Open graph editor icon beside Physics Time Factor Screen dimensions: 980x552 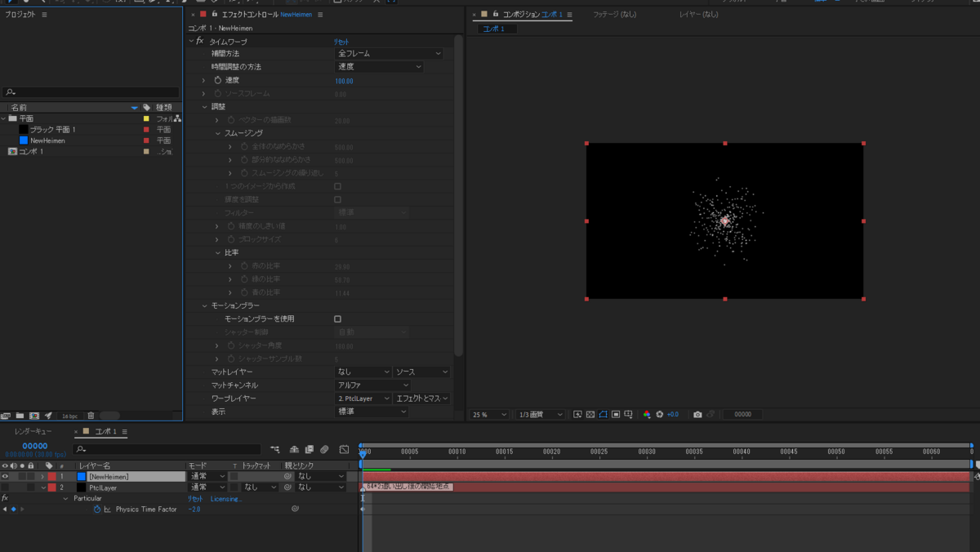107,509
